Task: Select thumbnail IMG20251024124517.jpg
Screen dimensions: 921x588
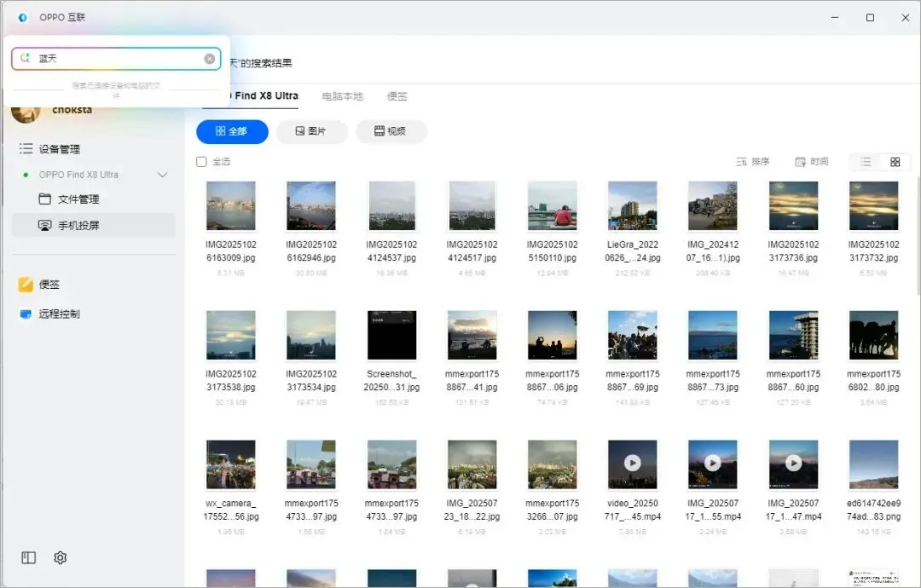Action: pyautogui.click(x=472, y=205)
